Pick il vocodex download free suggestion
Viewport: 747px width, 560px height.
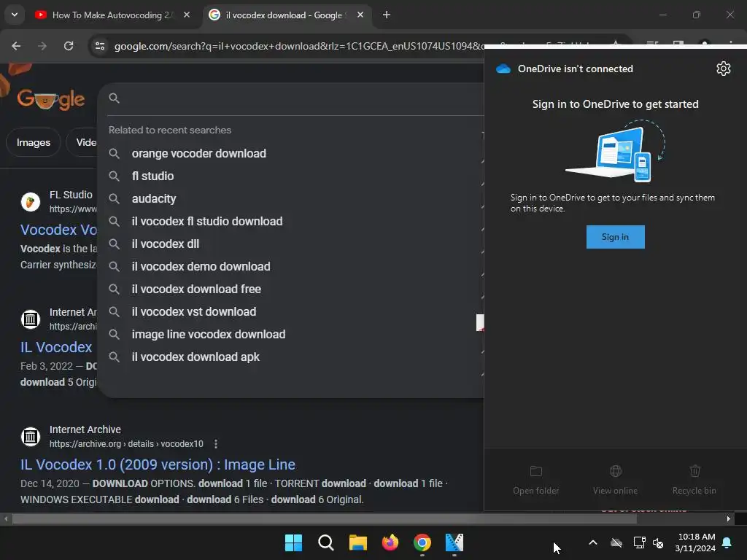196,289
